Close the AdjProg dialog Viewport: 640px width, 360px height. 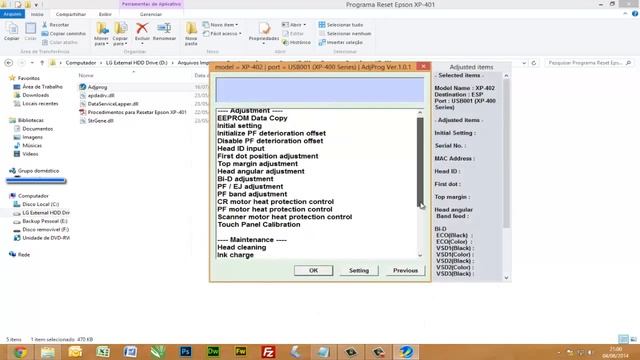tap(423, 66)
